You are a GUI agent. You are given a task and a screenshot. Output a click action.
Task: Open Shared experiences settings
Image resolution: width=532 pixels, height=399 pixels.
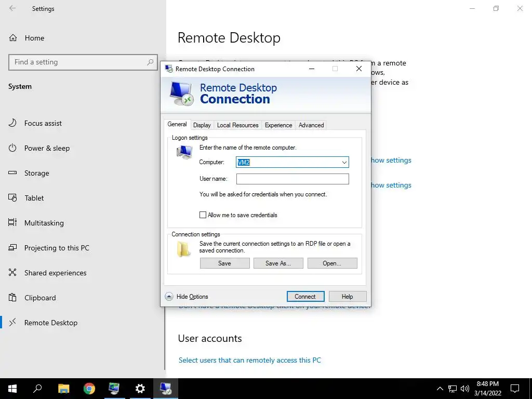pyautogui.click(x=55, y=273)
